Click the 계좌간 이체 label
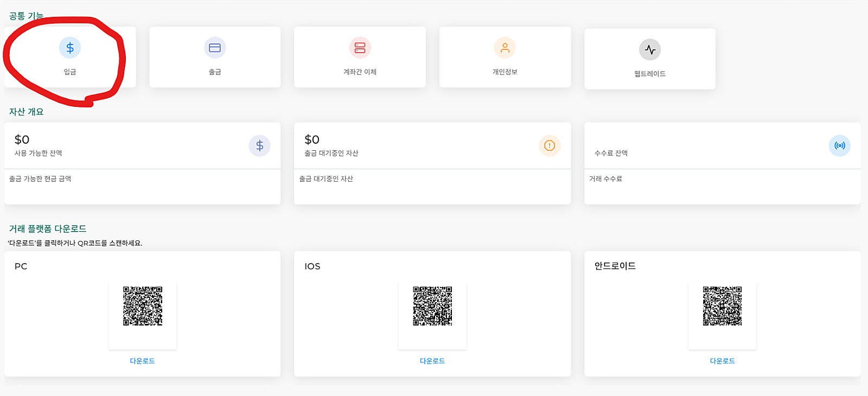The height and width of the screenshot is (396, 868). click(x=360, y=72)
